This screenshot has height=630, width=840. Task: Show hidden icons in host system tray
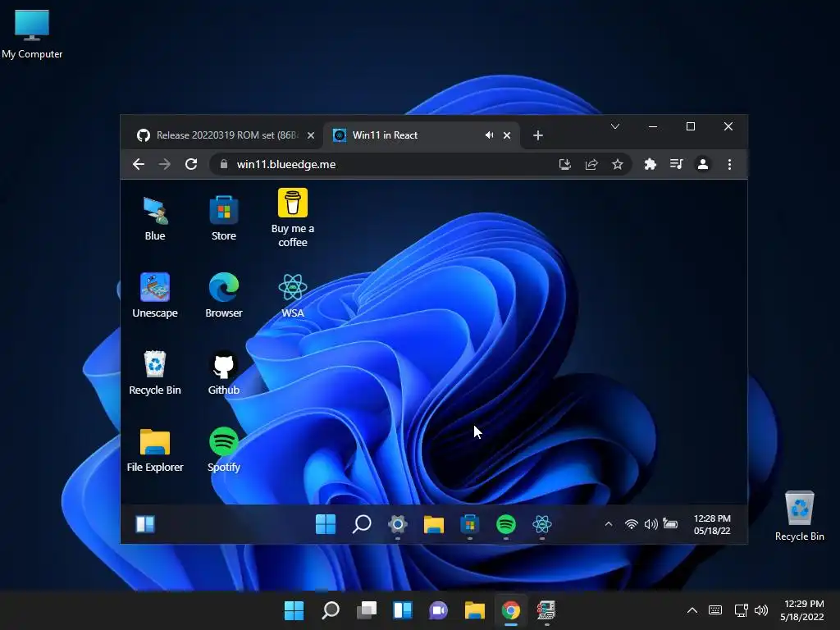click(692, 610)
